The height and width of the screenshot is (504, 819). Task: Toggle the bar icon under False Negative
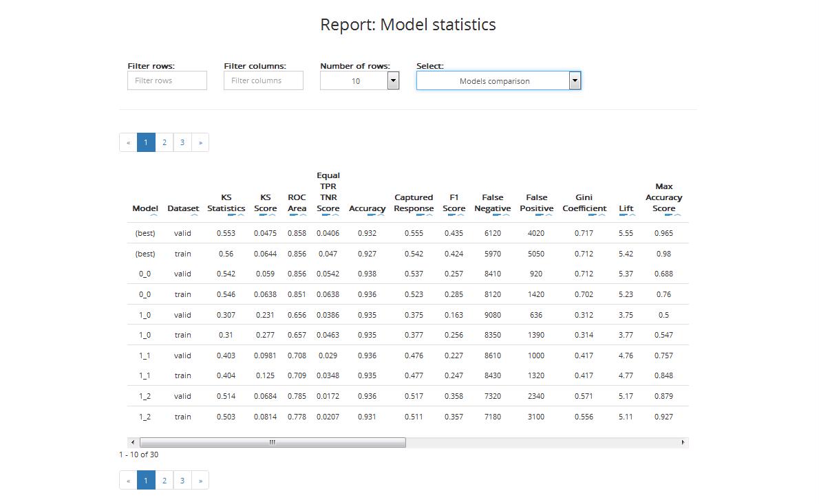[496, 216]
